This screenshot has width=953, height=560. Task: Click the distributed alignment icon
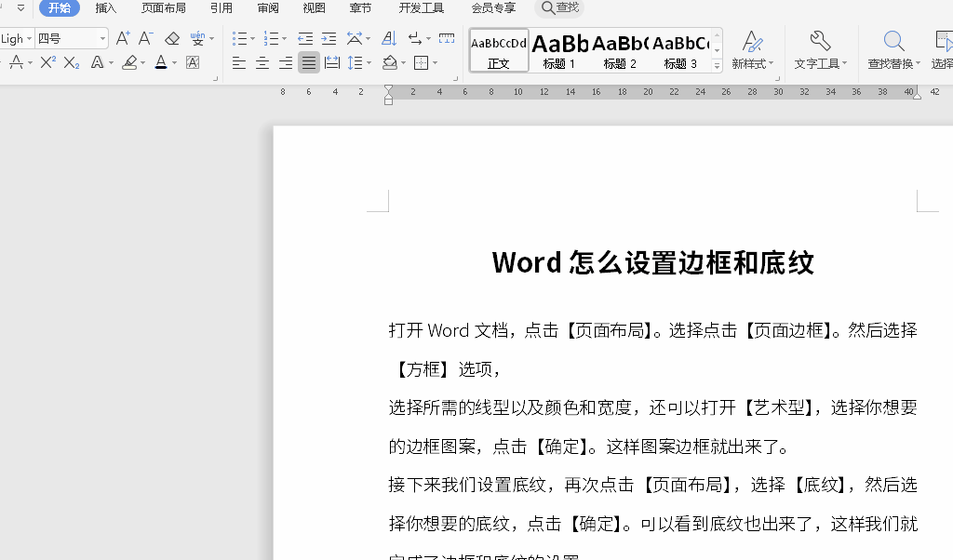pyautogui.click(x=332, y=62)
